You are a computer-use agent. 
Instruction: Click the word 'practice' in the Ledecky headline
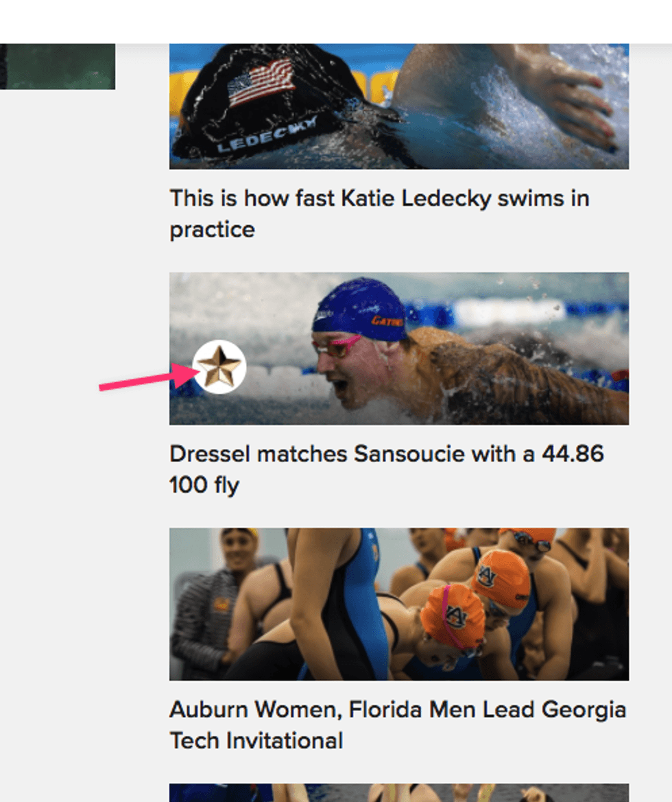pyautogui.click(x=213, y=230)
